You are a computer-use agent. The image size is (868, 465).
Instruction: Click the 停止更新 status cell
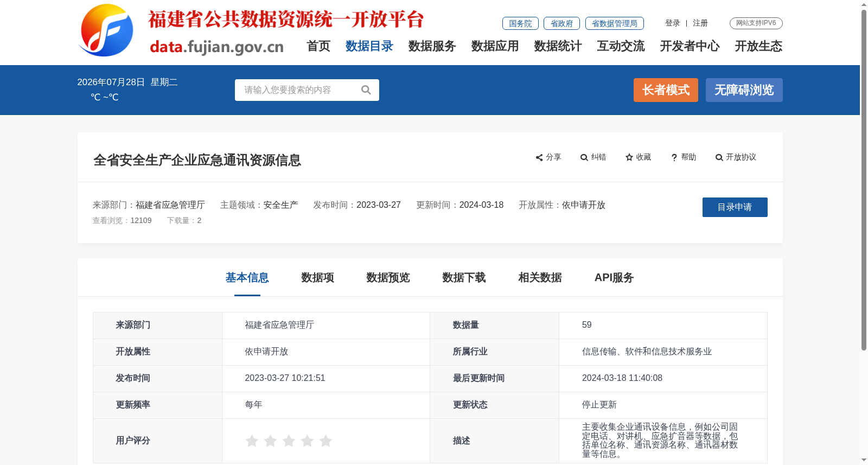coord(599,405)
